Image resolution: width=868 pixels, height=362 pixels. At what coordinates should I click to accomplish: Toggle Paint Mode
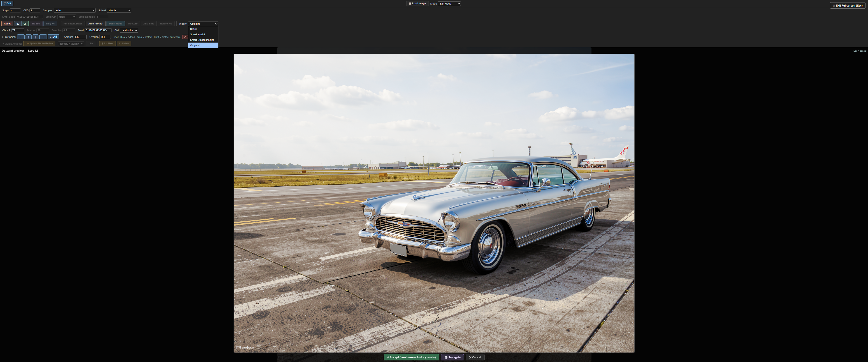[116, 24]
